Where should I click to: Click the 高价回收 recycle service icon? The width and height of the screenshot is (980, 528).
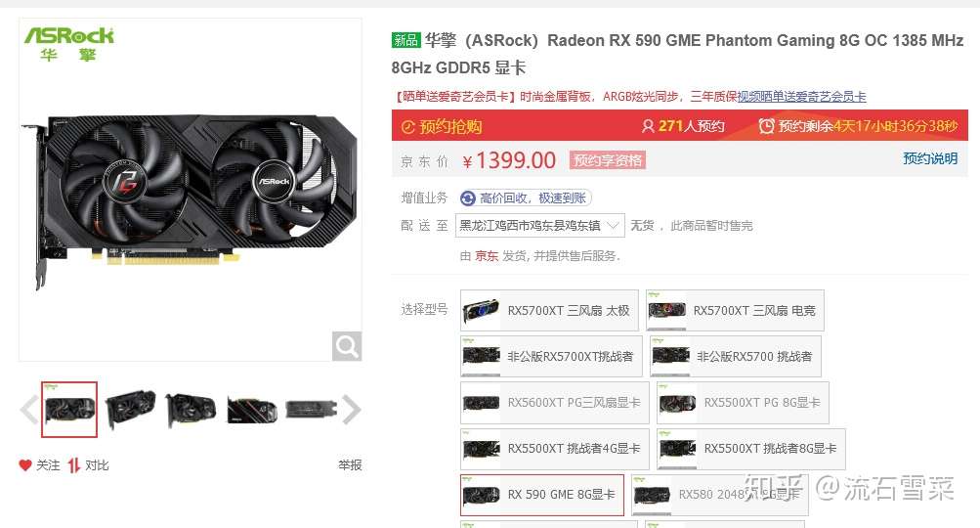point(467,198)
